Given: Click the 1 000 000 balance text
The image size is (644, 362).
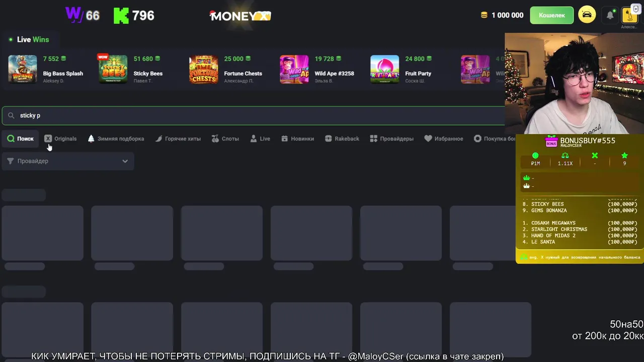Looking at the screenshot, I should [x=507, y=15].
